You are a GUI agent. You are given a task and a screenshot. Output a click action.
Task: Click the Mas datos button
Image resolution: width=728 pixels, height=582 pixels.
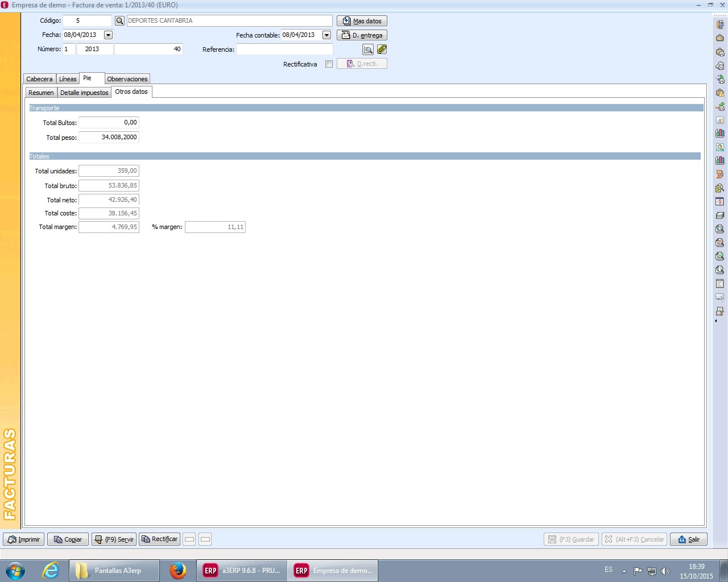point(362,21)
